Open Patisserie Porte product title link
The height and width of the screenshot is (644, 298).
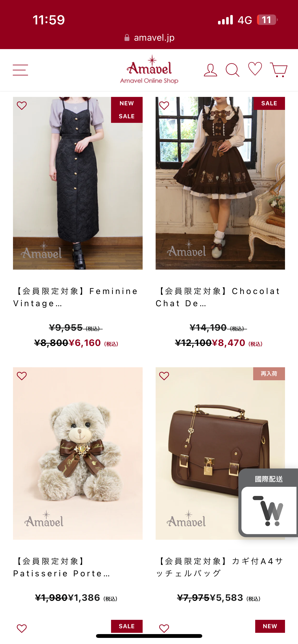(x=62, y=567)
